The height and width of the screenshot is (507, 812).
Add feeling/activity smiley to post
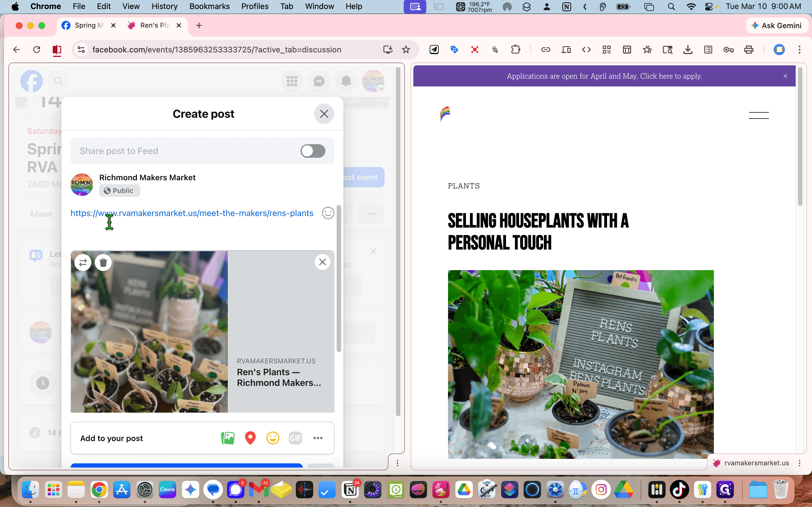273,438
